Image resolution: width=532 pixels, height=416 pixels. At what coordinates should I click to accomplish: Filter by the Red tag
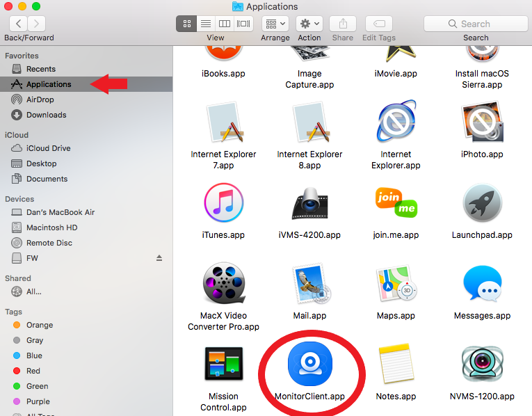tap(33, 371)
